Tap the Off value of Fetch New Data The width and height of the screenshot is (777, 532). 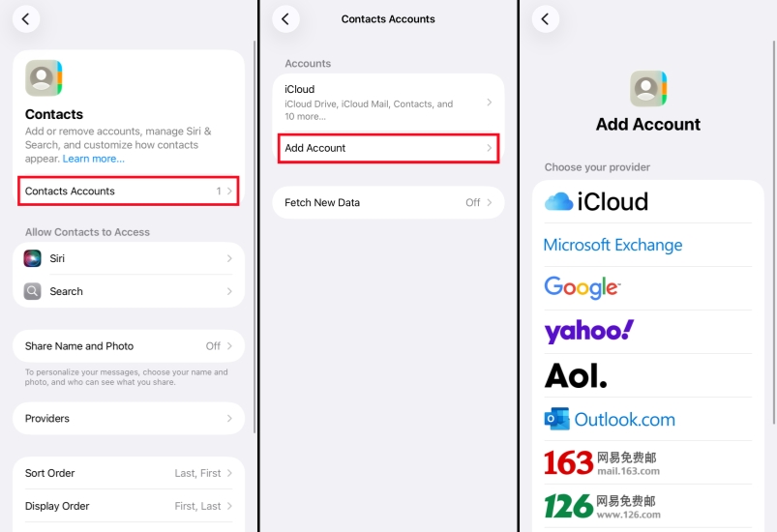[x=473, y=202]
